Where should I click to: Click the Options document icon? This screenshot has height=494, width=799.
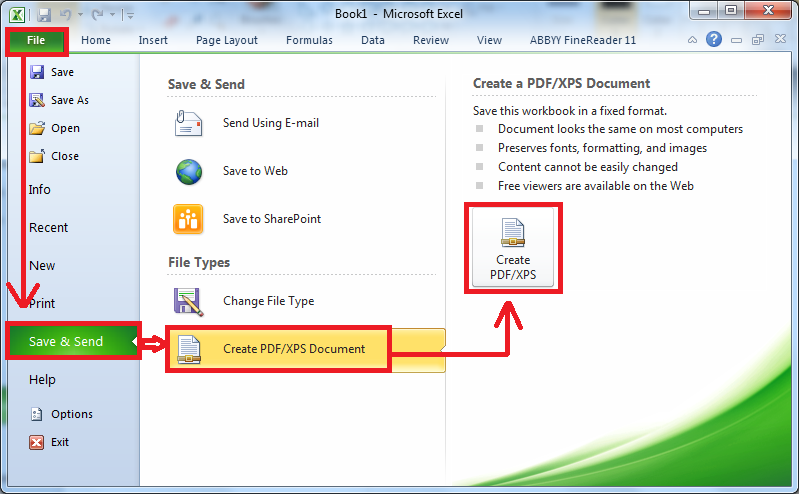click(x=37, y=414)
